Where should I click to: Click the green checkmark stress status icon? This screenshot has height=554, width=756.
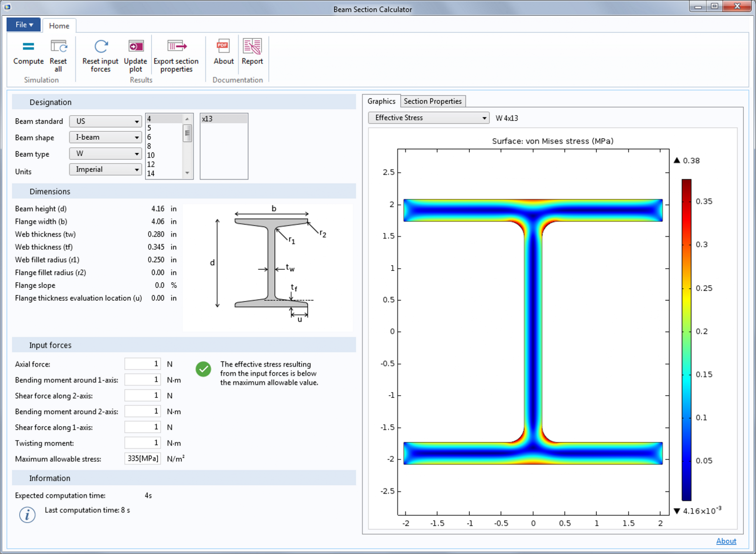(203, 368)
